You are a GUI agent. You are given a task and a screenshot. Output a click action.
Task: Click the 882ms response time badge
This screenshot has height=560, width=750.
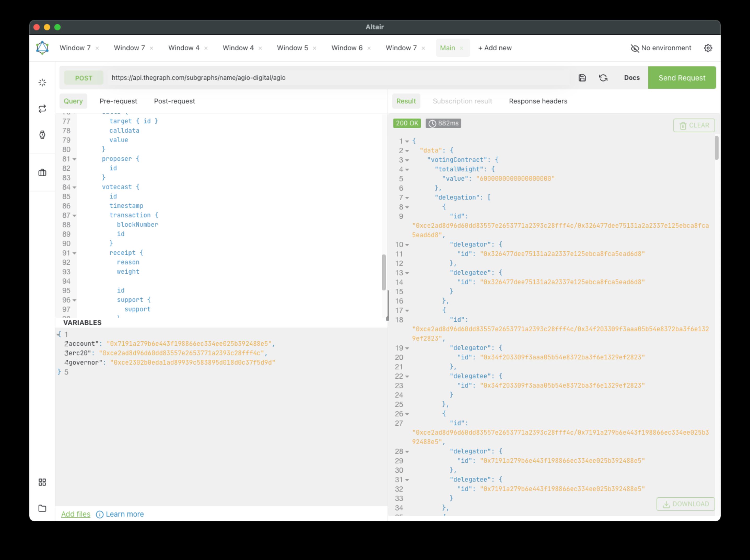(x=443, y=123)
